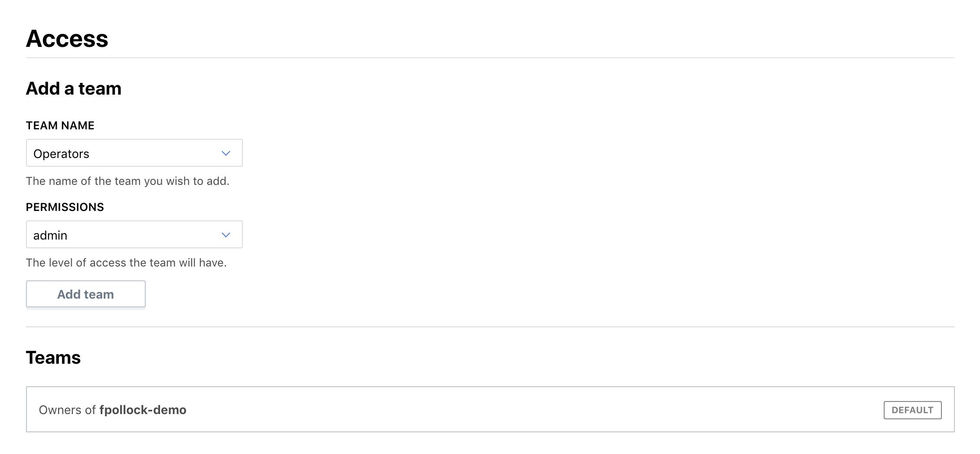
Task: Click the Teams section heading
Action: pos(53,358)
